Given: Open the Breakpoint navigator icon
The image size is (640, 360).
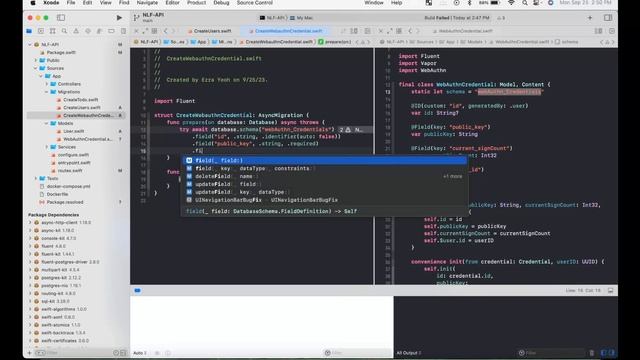Looking at the screenshot, I should (111, 31).
